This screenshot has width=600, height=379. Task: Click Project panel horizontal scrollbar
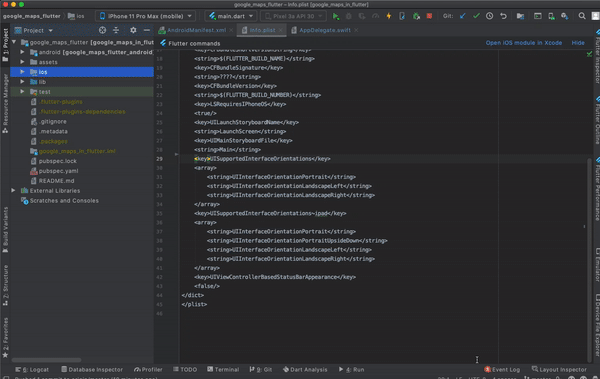point(46,360)
